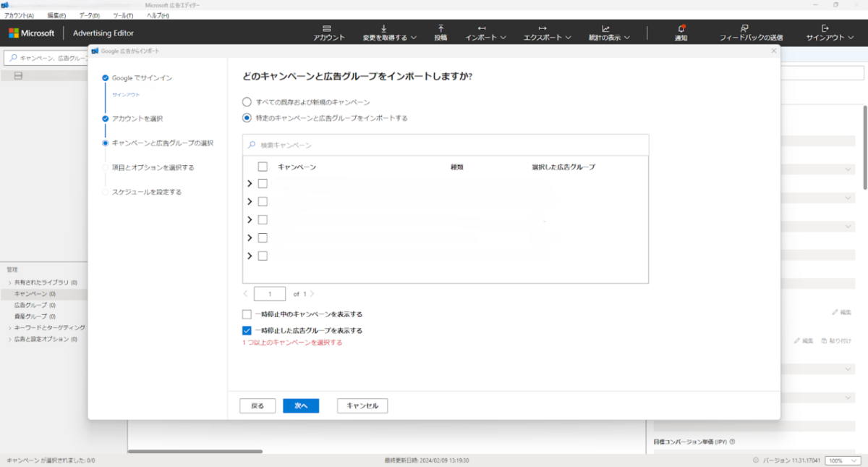Expand 広告と設定オプション tree chevron
The image size is (868, 467).
[x=9, y=339]
